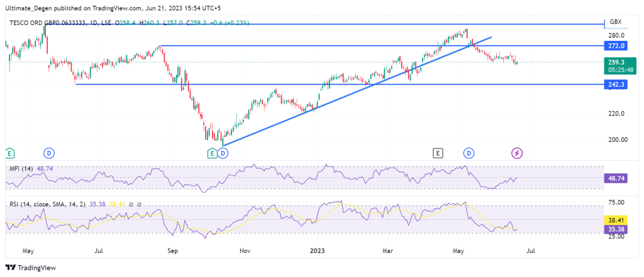Click the 25.00 level on the RSI scale

616,236
